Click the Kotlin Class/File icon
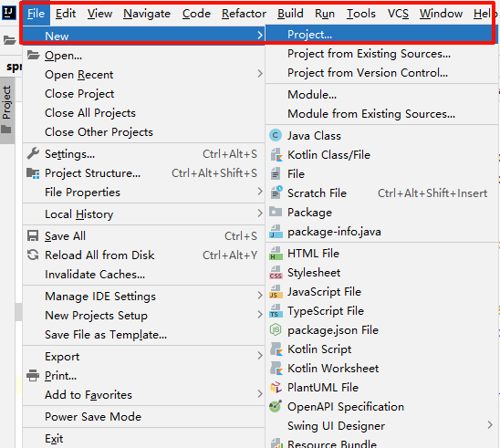The image size is (500, 448). 276,154
